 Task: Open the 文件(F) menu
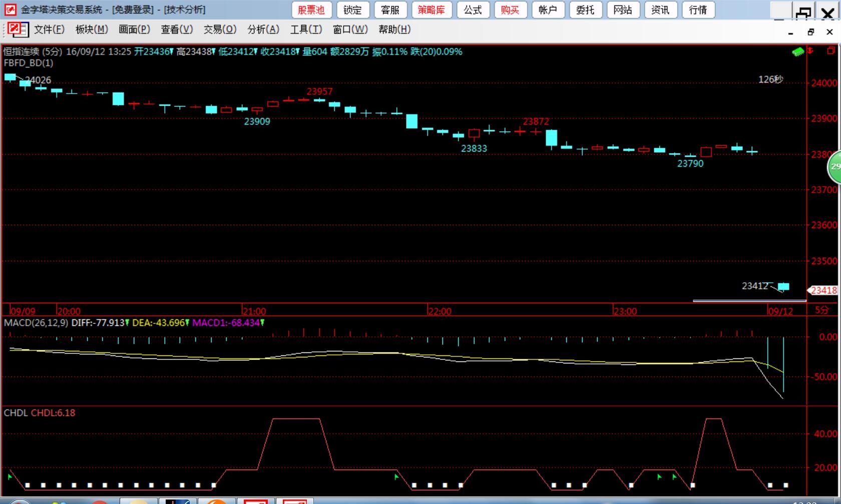49,30
